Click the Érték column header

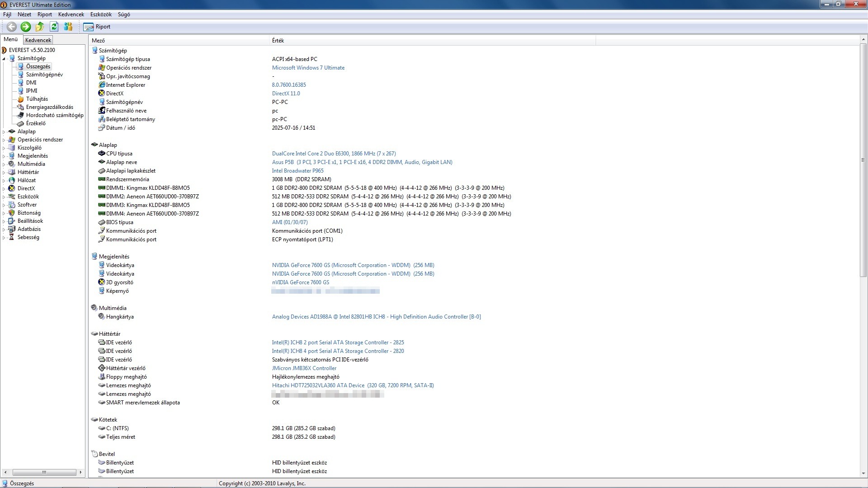coord(278,41)
